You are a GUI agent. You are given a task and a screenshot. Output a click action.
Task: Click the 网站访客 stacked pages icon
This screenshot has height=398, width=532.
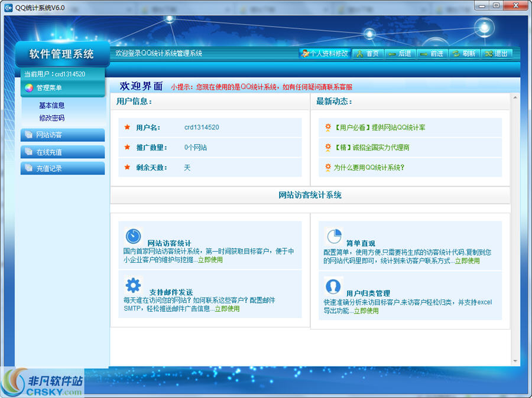tap(29, 135)
